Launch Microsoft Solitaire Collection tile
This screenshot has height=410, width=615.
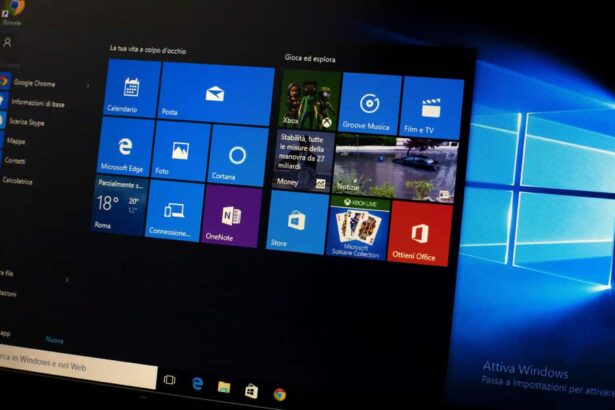click(357, 228)
